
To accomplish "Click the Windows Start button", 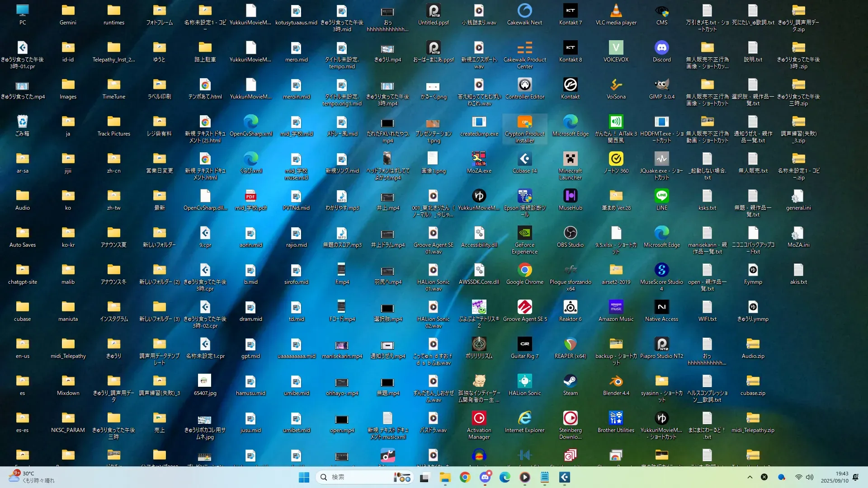I will [304, 477].
